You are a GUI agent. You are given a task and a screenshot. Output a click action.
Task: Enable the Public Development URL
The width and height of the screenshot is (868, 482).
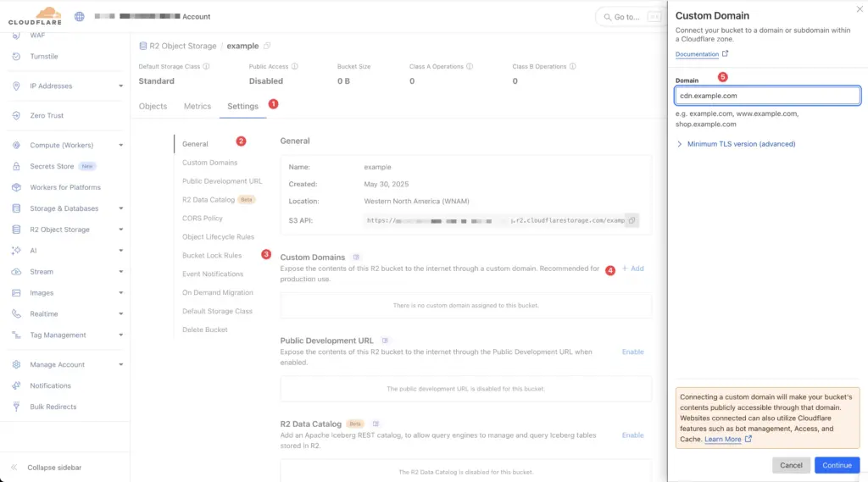tap(632, 352)
